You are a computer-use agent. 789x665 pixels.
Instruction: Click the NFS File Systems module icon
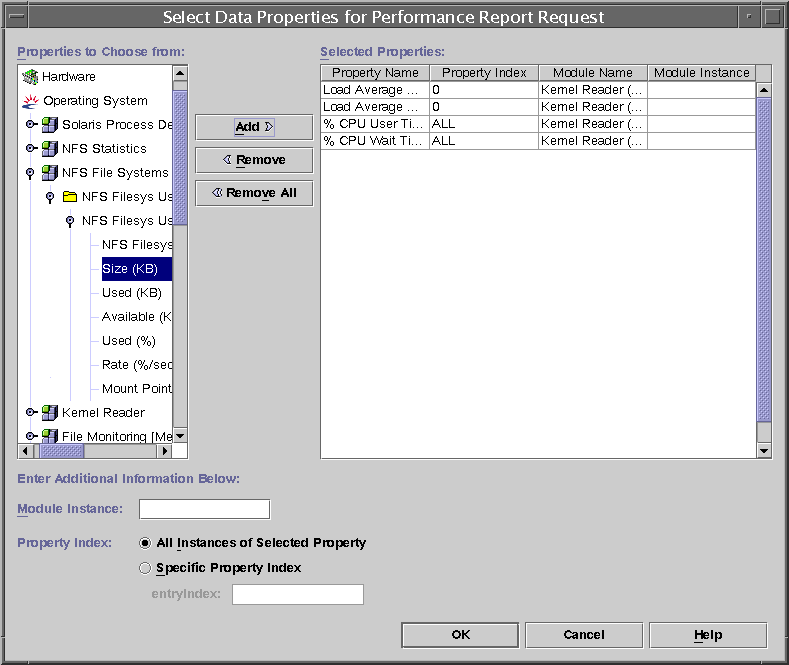point(49,173)
